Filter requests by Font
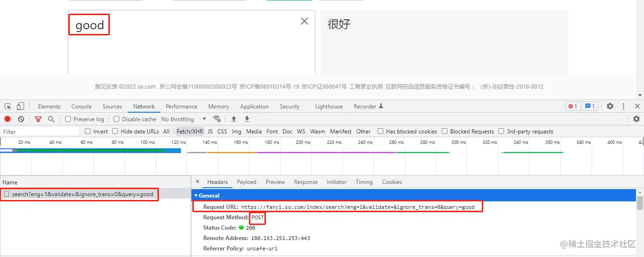 coord(272,132)
